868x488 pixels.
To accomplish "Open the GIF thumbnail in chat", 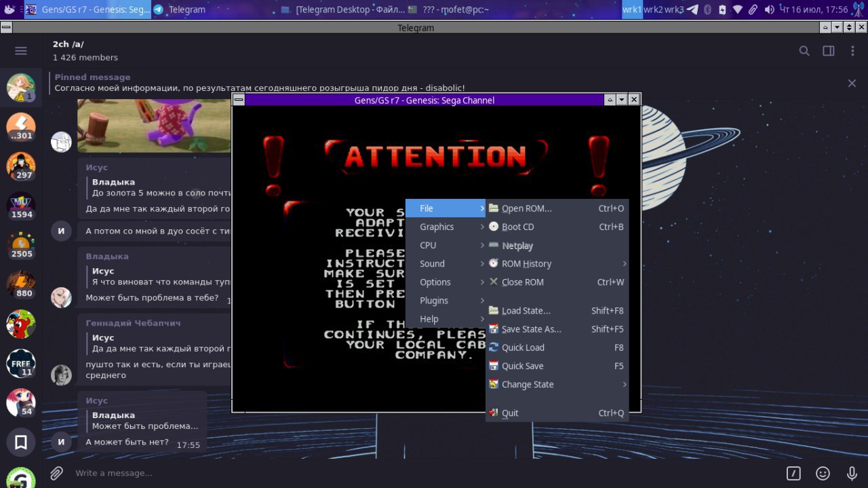I will click(154, 126).
